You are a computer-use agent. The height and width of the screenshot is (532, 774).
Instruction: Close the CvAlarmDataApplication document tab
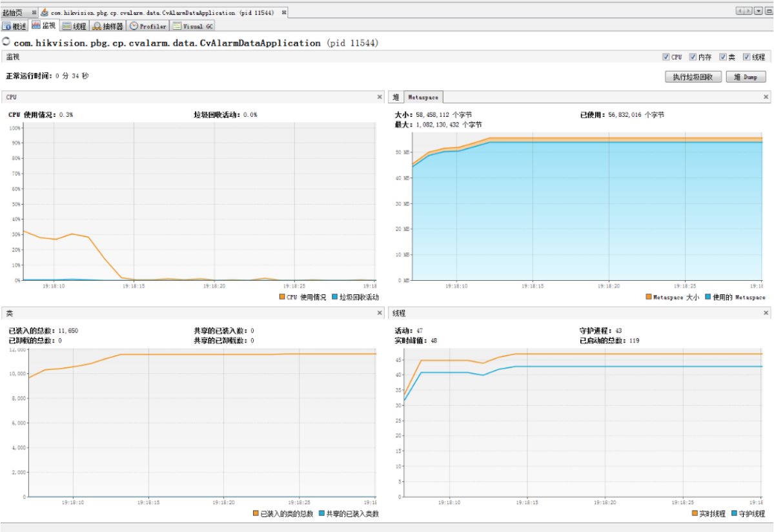pos(284,12)
